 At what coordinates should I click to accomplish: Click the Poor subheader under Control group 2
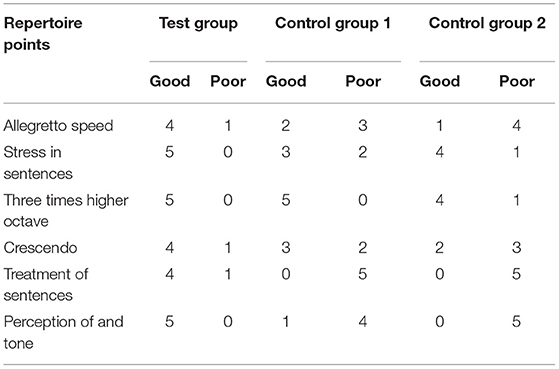click(517, 81)
